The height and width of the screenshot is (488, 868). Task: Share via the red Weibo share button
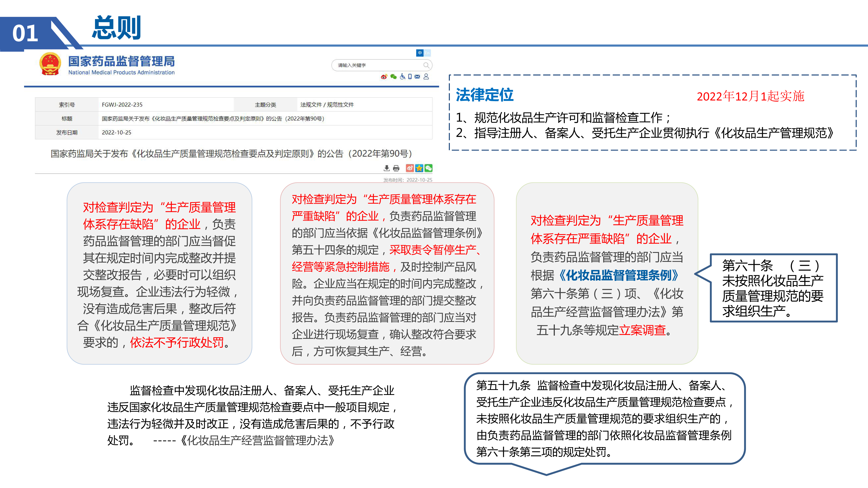410,168
